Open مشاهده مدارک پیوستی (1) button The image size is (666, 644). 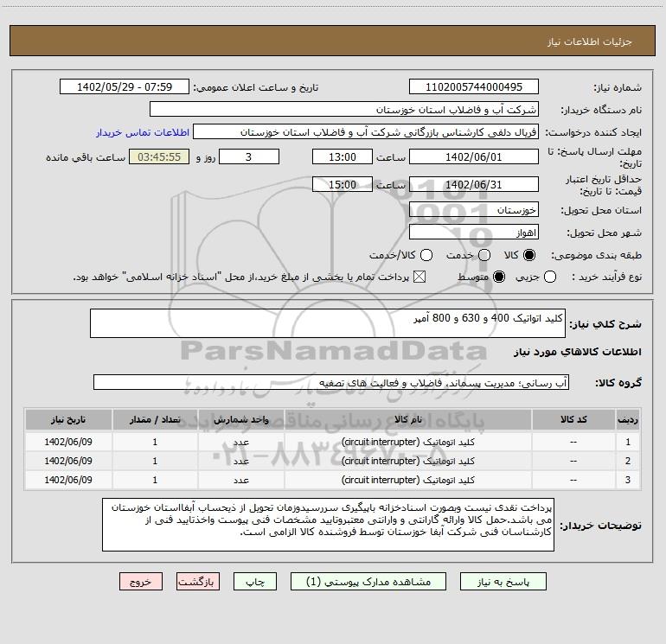[368, 582]
